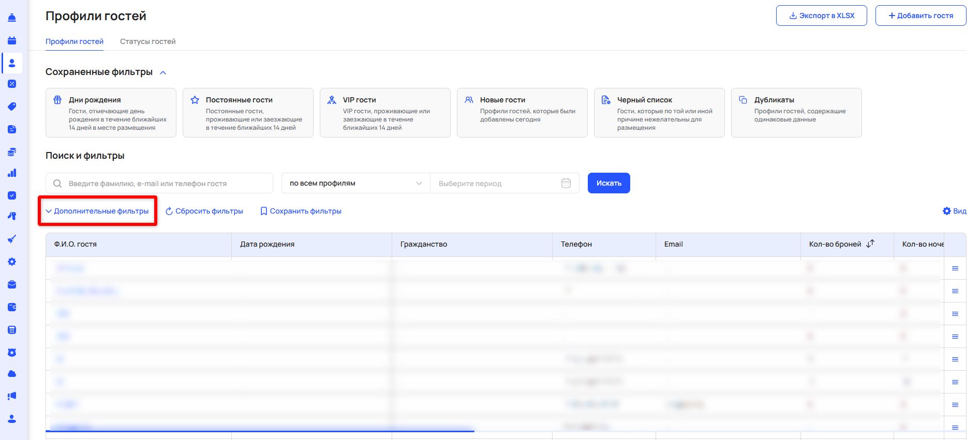
Task: Open calendar picker in period field
Action: [x=566, y=183]
